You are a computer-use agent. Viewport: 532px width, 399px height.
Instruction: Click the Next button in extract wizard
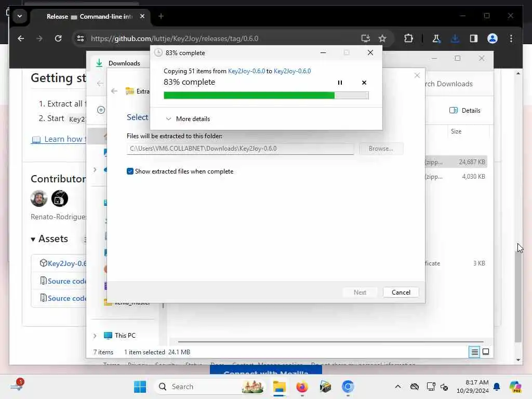[x=360, y=292]
